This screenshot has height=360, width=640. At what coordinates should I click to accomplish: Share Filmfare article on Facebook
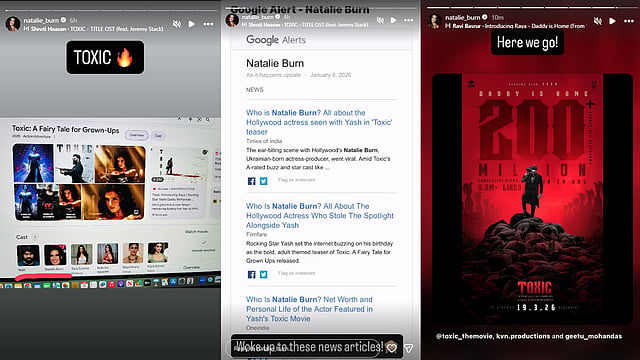click(251, 274)
